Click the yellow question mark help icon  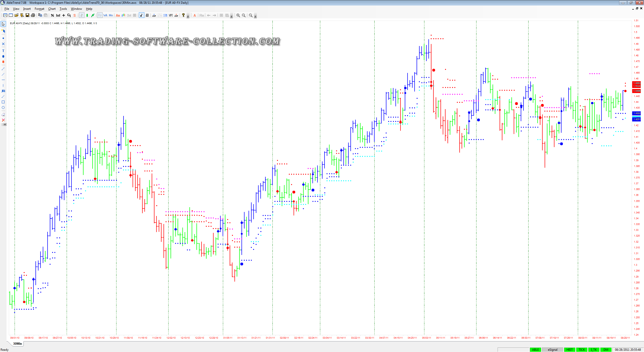click(x=183, y=15)
